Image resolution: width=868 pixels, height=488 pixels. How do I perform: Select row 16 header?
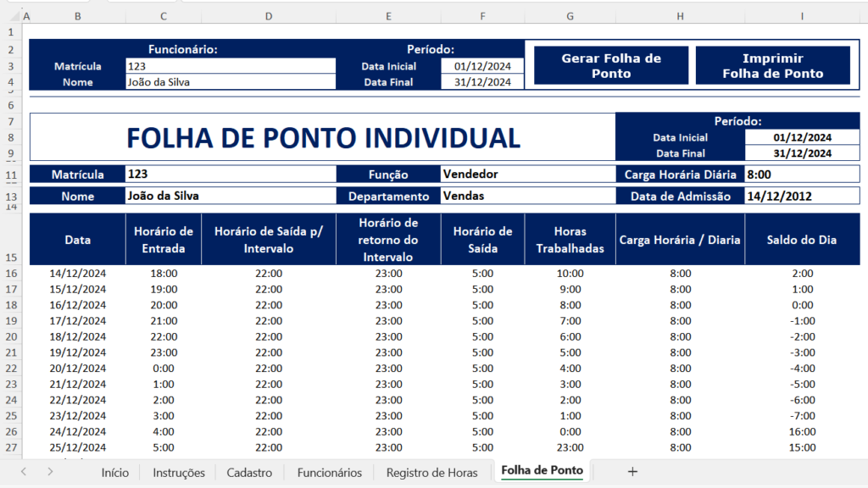(x=11, y=274)
